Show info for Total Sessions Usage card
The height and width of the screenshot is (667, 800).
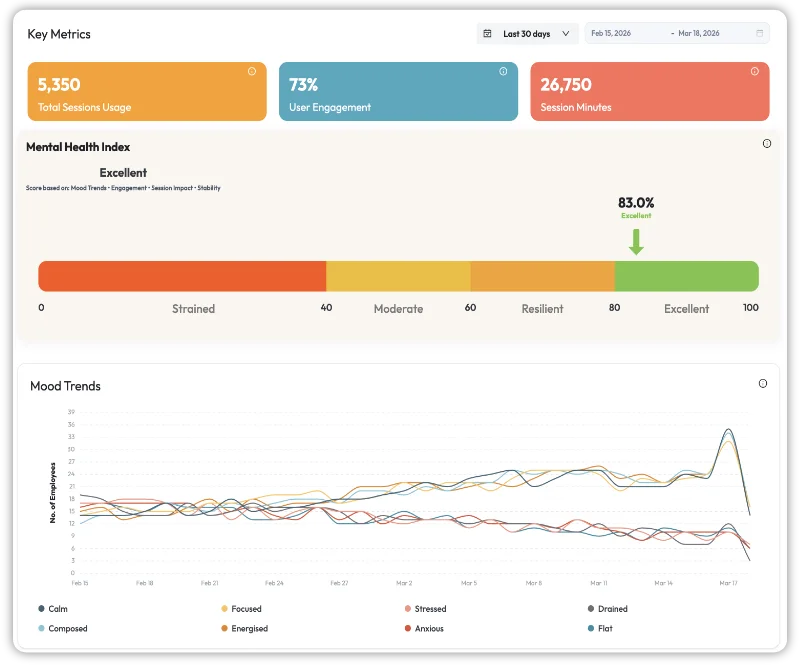point(252,71)
